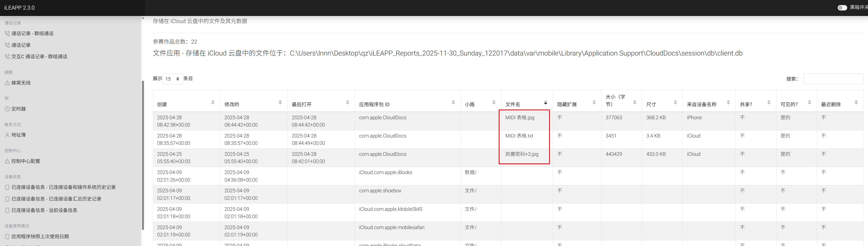Select size value 3.4 KB

[x=653, y=136]
